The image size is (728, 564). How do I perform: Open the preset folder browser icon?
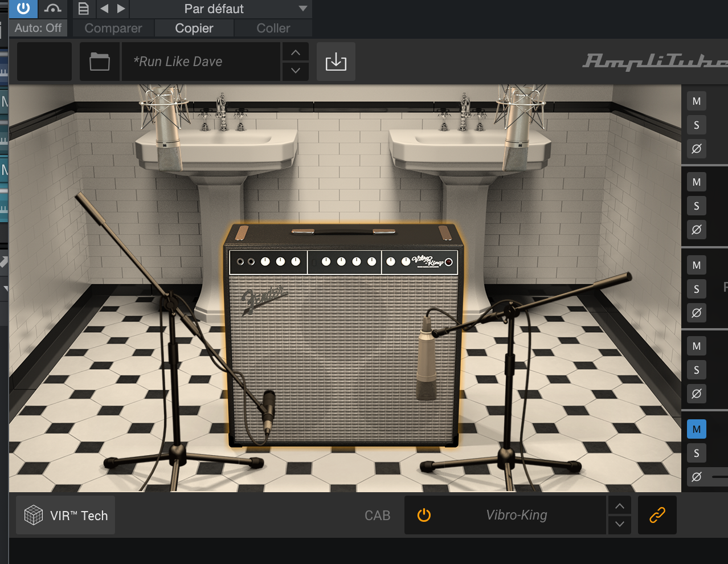(x=100, y=62)
